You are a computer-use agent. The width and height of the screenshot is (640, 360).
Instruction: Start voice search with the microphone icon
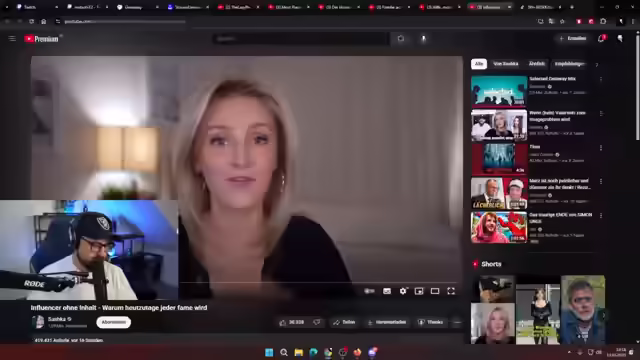(x=423, y=38)
